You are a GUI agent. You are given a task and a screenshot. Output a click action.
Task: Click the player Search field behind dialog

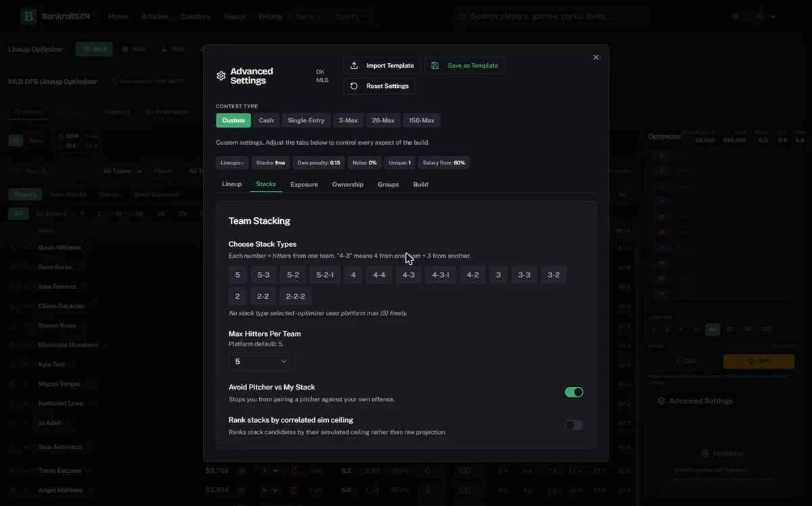point(51,171)
